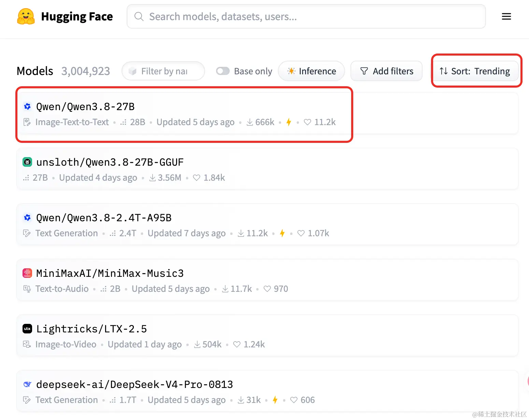Screen dimensions: 529x420
Task: Click the heart icon next to 970
Action: pos(267,289)
